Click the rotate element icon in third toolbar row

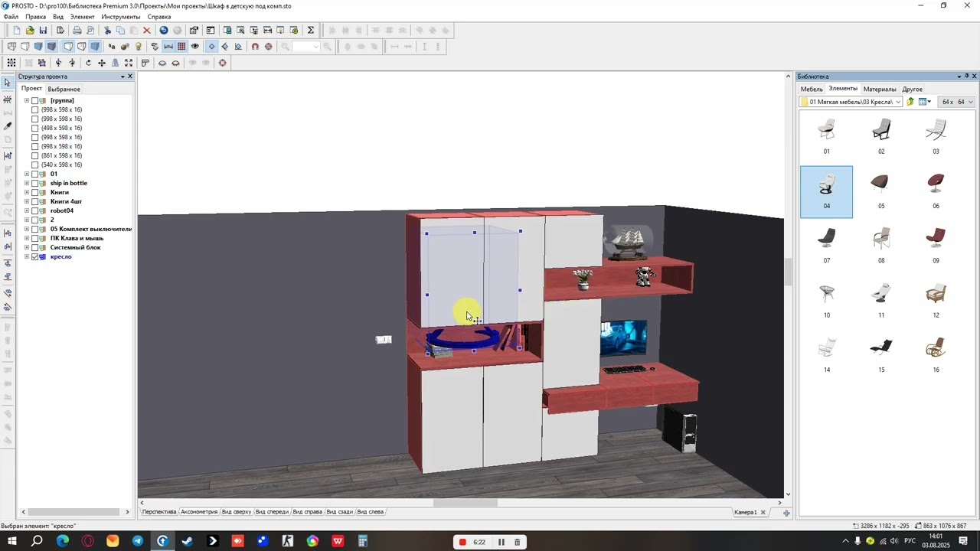88,63
